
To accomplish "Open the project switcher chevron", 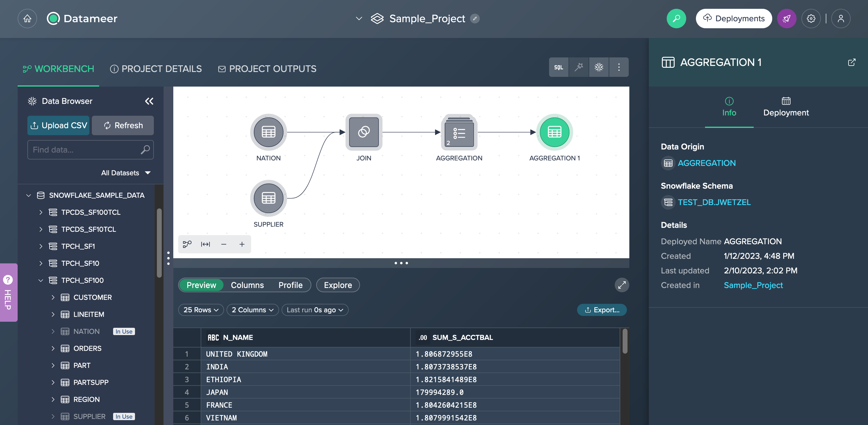I will pos(359,19).
